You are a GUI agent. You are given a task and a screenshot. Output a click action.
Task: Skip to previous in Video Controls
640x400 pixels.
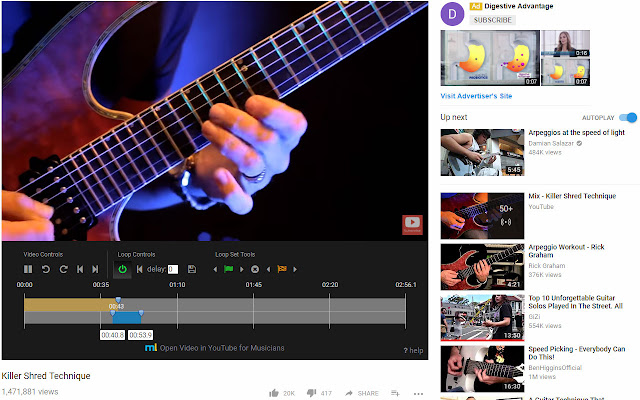80,269
